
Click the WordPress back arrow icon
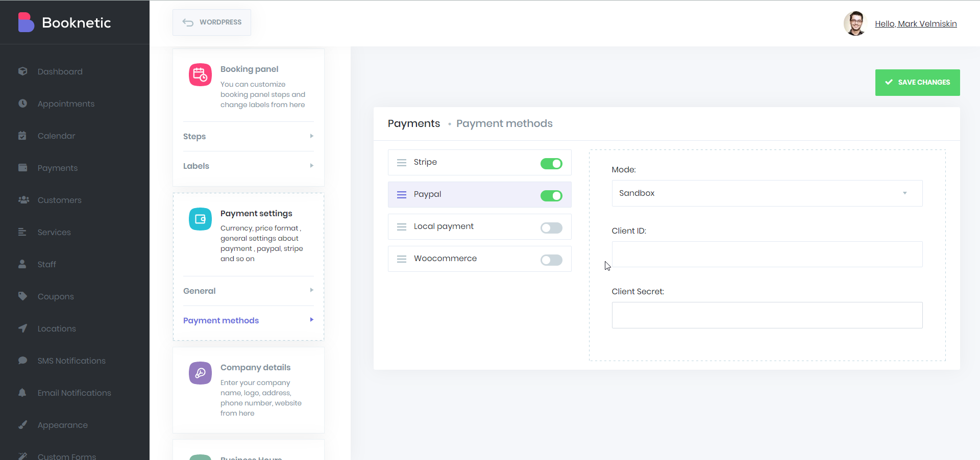(188, 22)
